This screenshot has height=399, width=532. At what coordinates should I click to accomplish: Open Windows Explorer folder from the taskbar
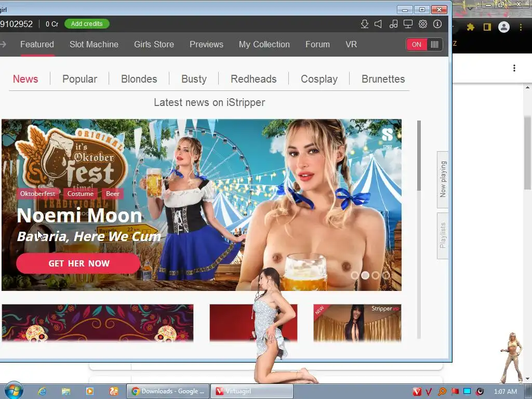(66, 391)
